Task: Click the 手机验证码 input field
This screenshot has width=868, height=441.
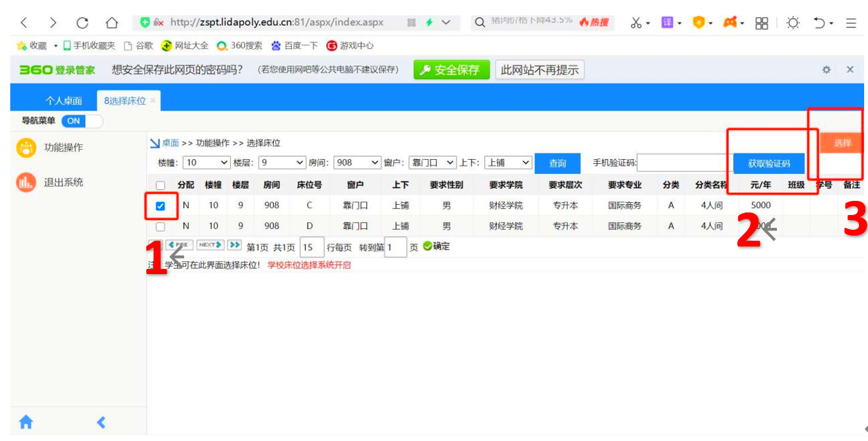Action: [x=685, y=163]
